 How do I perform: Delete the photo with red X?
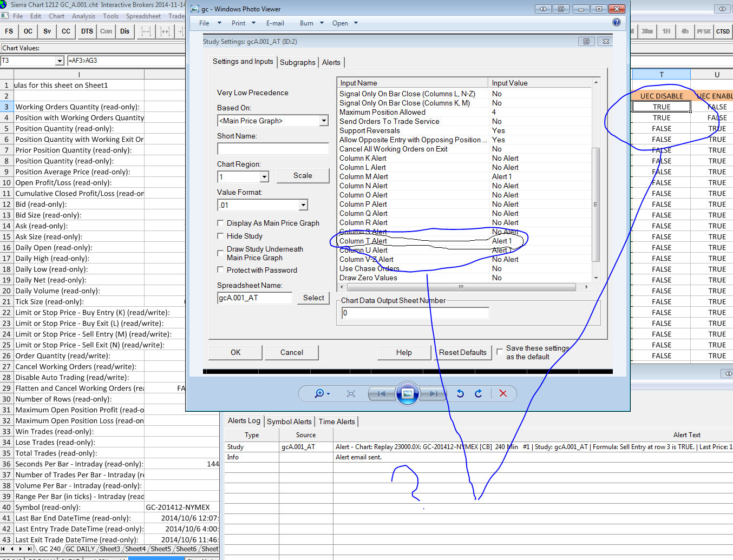point(503,393)
